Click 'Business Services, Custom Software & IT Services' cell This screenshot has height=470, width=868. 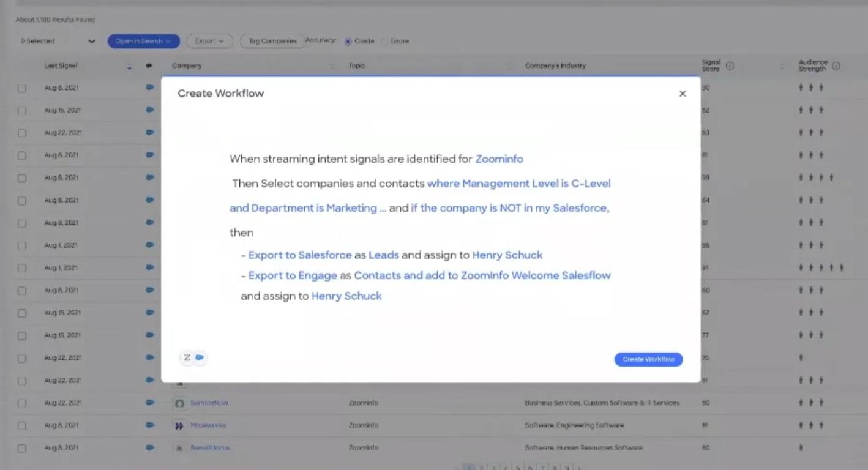602,403
